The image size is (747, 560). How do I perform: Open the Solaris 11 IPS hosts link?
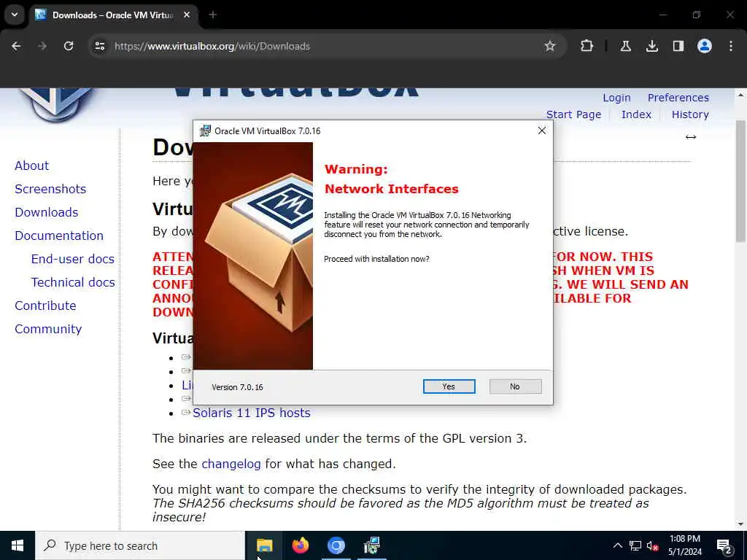pyautogui.click(x=251, y=413)
